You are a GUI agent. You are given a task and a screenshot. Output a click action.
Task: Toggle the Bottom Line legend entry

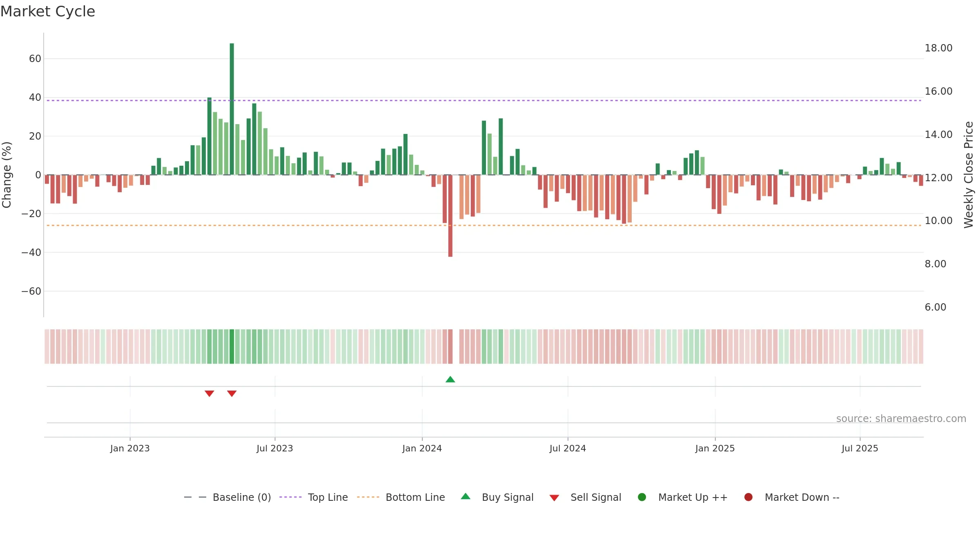click(x=401, y=497)
